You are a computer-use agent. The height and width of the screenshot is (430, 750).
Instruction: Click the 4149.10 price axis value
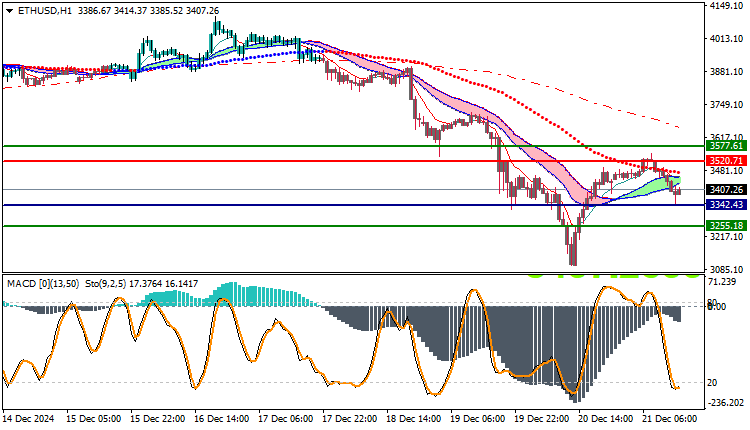pyautogui.click(x=726, y=6)
